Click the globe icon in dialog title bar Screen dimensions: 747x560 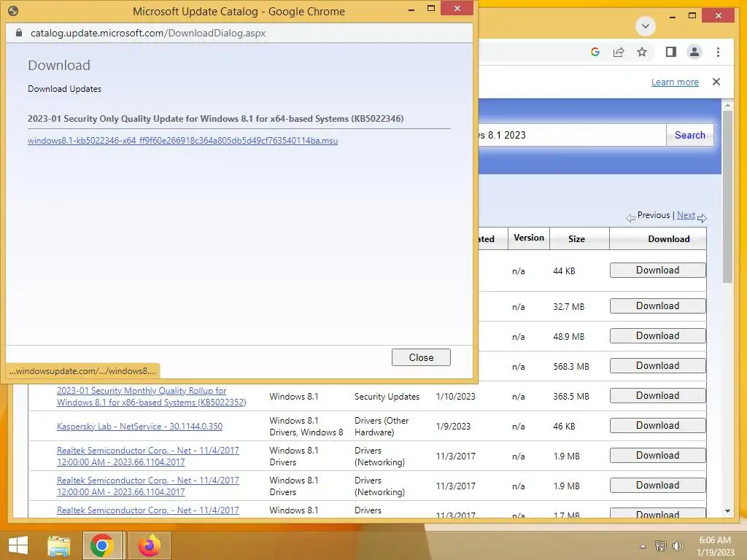point(13,11)
